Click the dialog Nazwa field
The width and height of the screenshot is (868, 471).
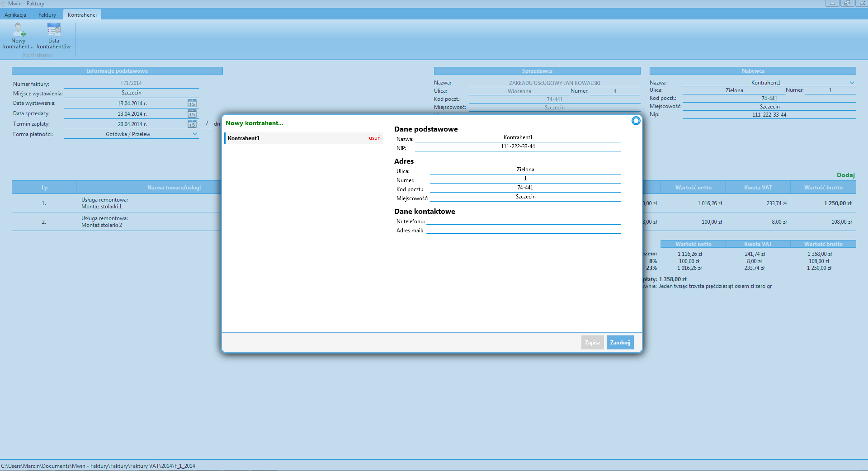518,138
